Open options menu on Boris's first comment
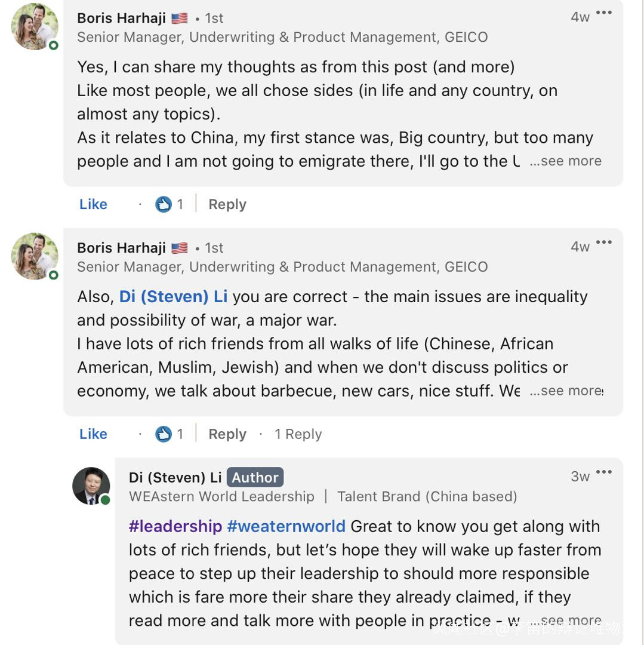 604,13
